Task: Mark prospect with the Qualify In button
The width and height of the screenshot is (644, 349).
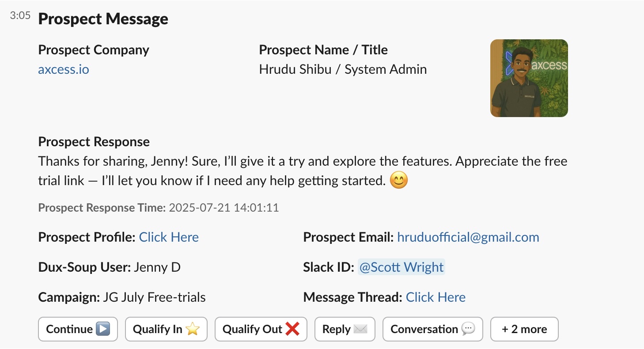Action: click(x=166, y=329)
